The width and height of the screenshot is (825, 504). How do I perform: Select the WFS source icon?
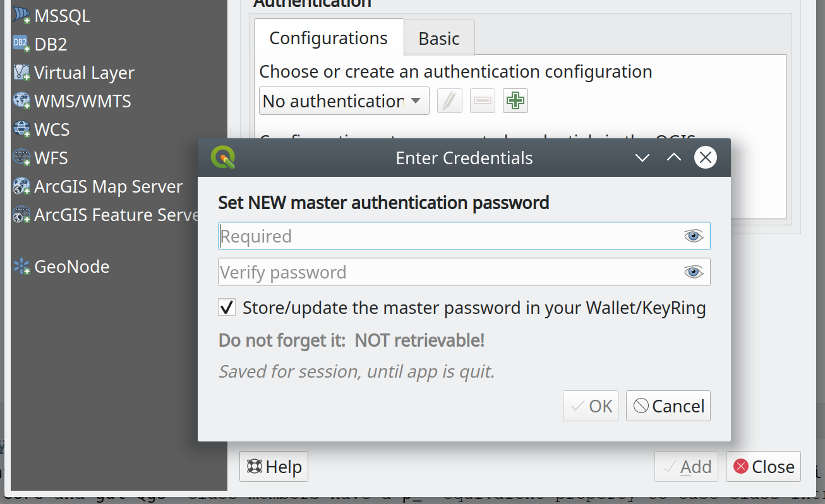pos(21,158)
